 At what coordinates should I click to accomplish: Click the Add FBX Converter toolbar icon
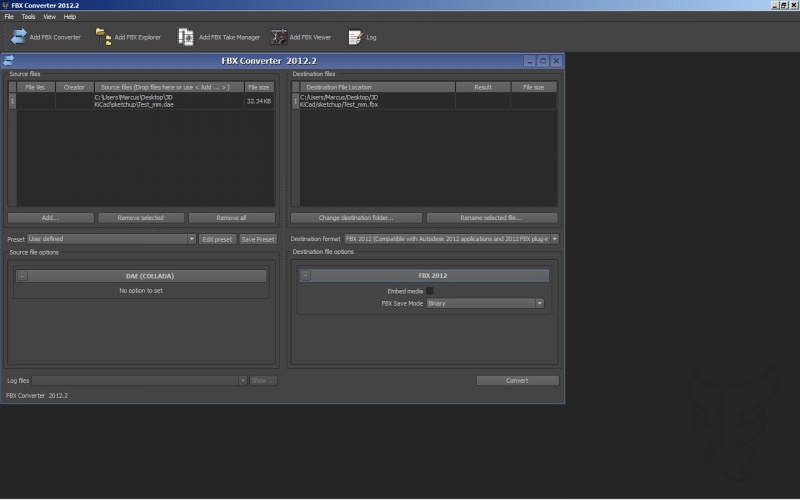tap(19, 37)
